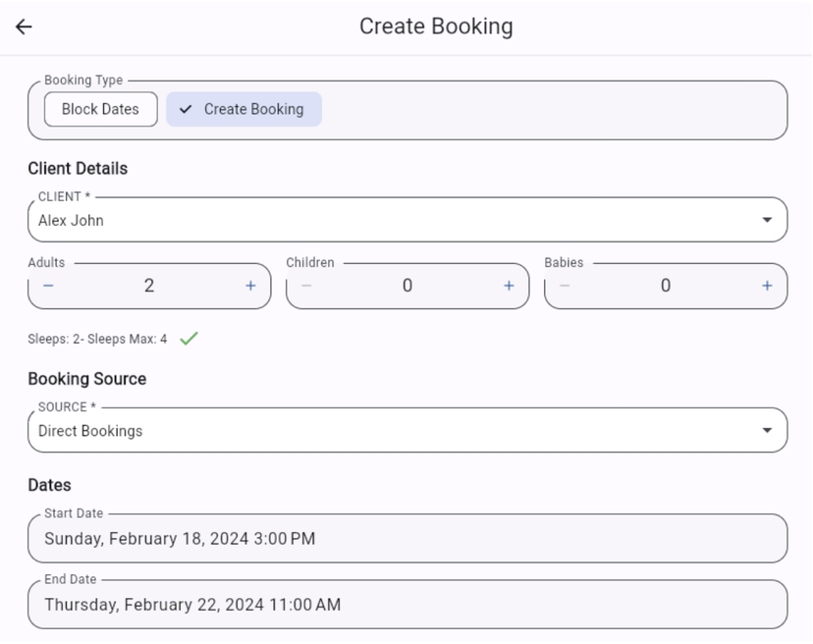Go back using the arrow icon
Viewport: 813px width, 644px height.
click(24, 27)
